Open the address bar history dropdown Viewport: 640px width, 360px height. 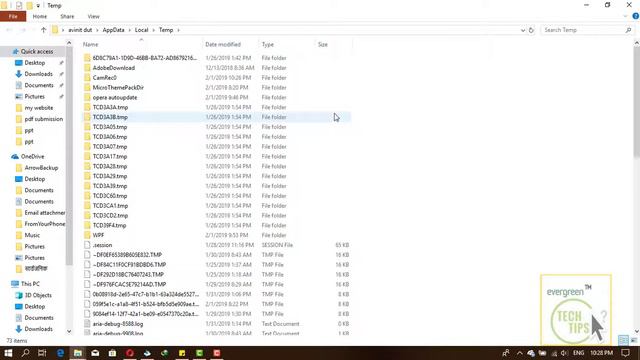click(x=522, y=30)
